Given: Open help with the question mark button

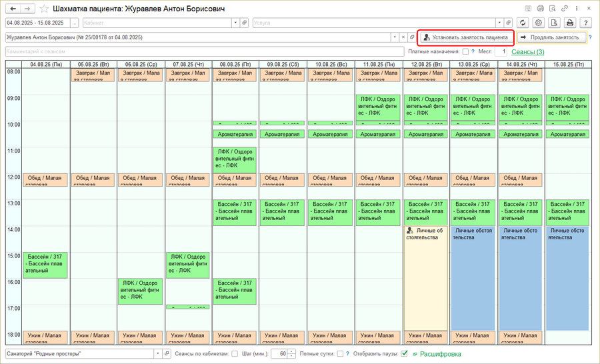Looking at the screenshot, I should [585, 23].
